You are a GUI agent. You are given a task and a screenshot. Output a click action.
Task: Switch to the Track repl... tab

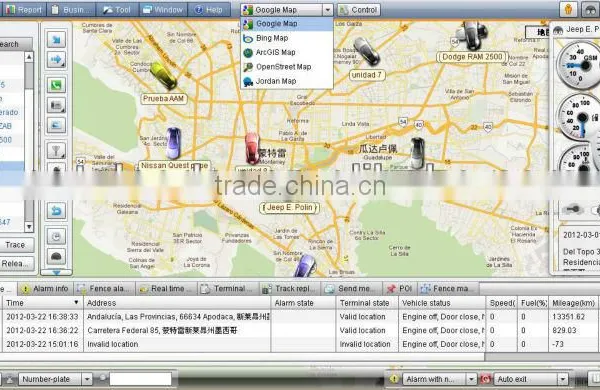click(290, 289)
